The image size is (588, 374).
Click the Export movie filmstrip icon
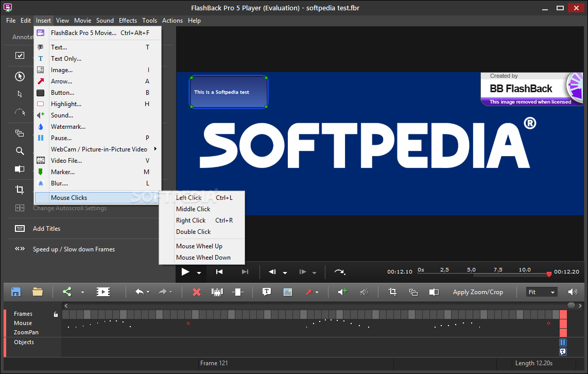click(x=103, y=292)
